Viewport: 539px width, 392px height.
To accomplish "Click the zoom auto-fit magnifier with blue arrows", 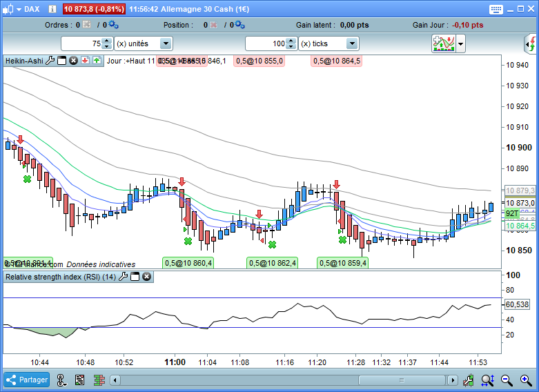I will 487,380.
